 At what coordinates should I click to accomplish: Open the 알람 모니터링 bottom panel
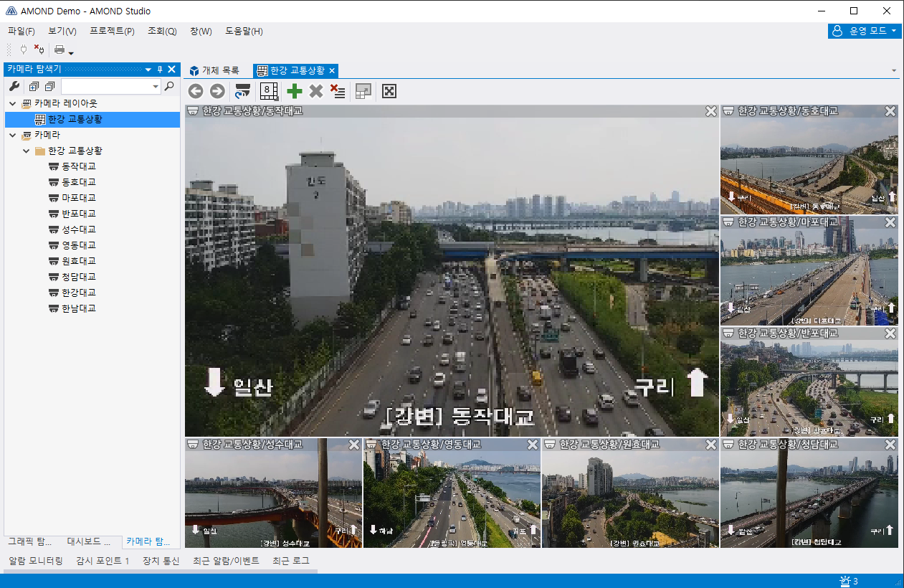(x=36, y=561)
